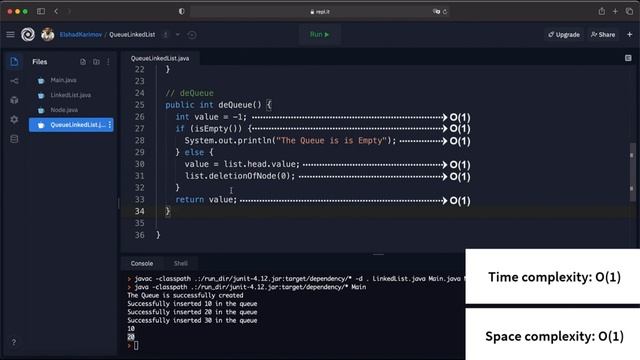Open the Version control sidebar icon
The height and width of the screenshot is (360, 640).
[14, 81]
